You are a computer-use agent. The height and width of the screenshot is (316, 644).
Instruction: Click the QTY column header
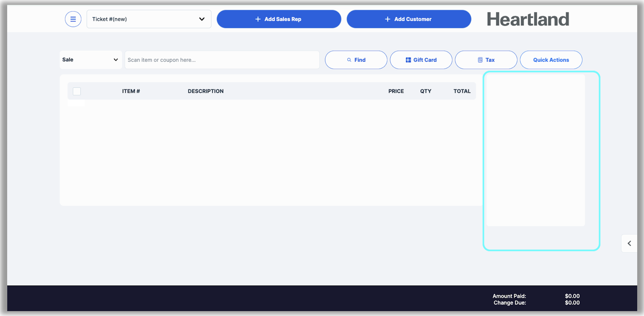click(x=425, y=91)
